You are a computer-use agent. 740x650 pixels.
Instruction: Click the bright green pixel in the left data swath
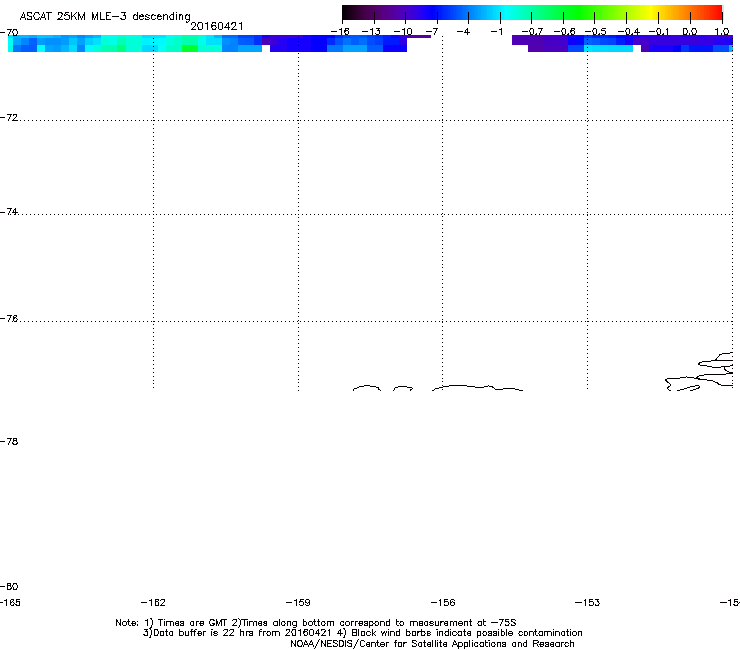pos(190,48)
